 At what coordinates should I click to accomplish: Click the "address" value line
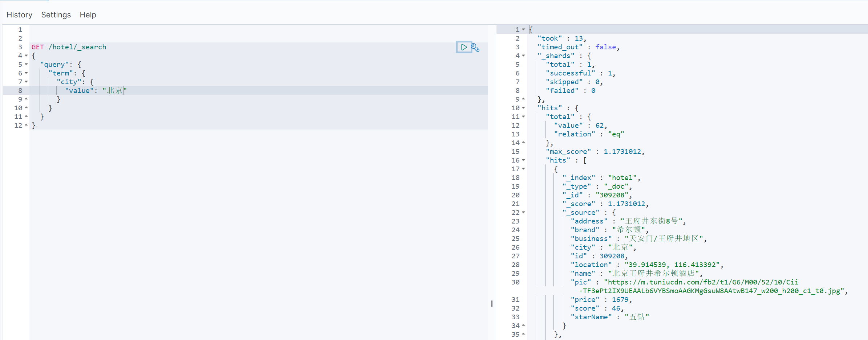tap(628, 221)
